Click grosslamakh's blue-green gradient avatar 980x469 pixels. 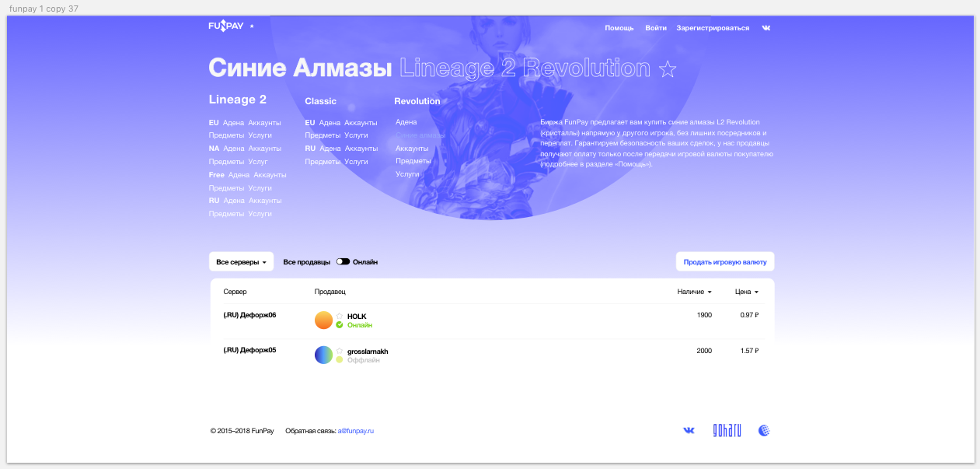(323, 355)
